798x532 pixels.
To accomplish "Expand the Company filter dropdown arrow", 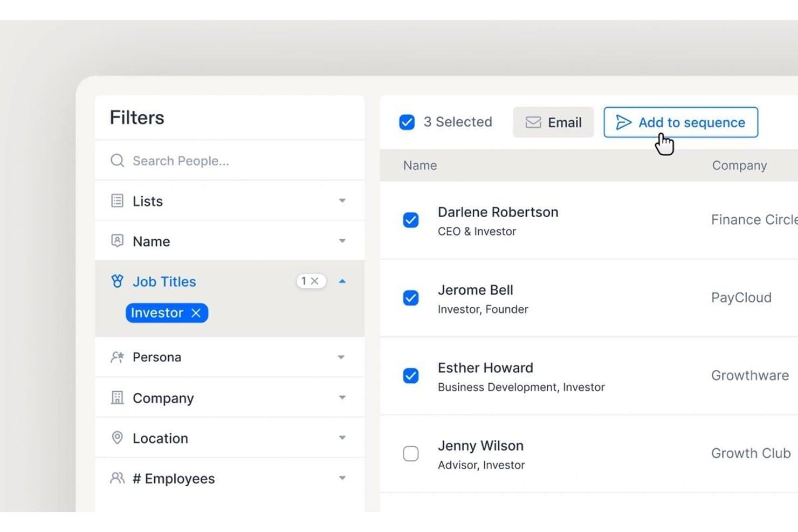I will pos(342,397).
